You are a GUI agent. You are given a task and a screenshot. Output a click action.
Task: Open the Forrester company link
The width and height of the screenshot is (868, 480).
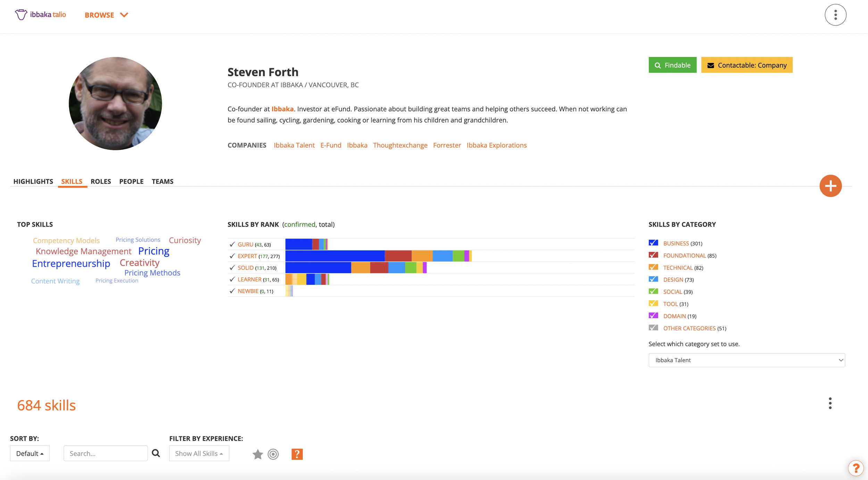[447, 145]
